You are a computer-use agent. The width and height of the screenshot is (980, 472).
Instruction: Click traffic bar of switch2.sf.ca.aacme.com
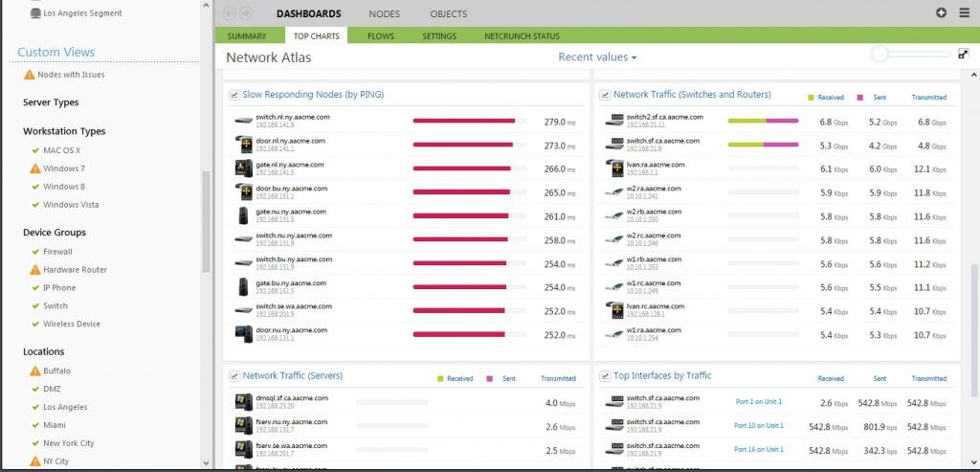(x=763, y=121)
